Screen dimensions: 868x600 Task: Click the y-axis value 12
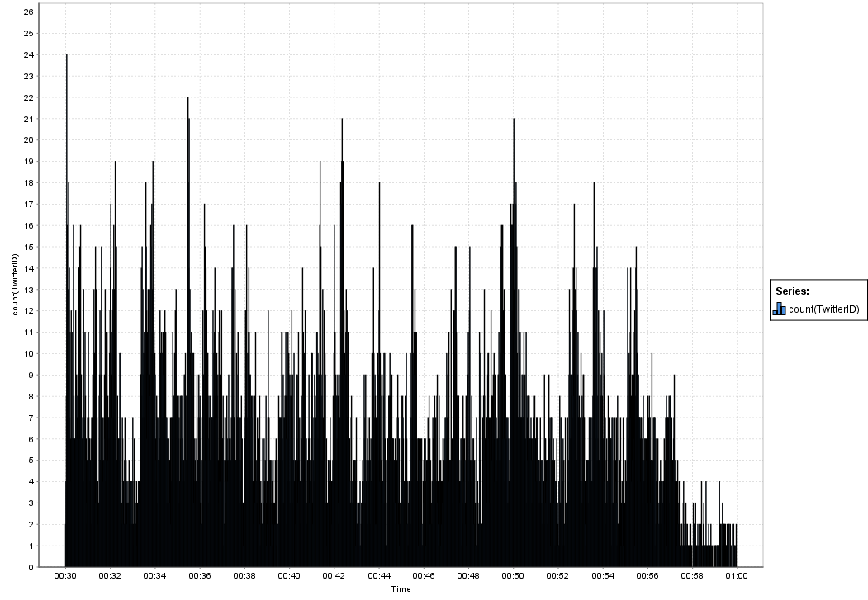pyautogui.click(x=29, y=311)
